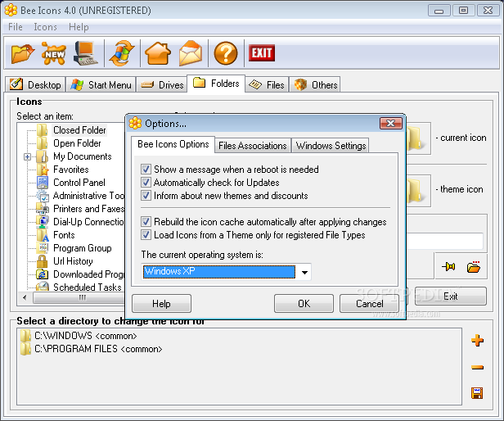Close the Options dialog with red X

[x=391, y=124]
